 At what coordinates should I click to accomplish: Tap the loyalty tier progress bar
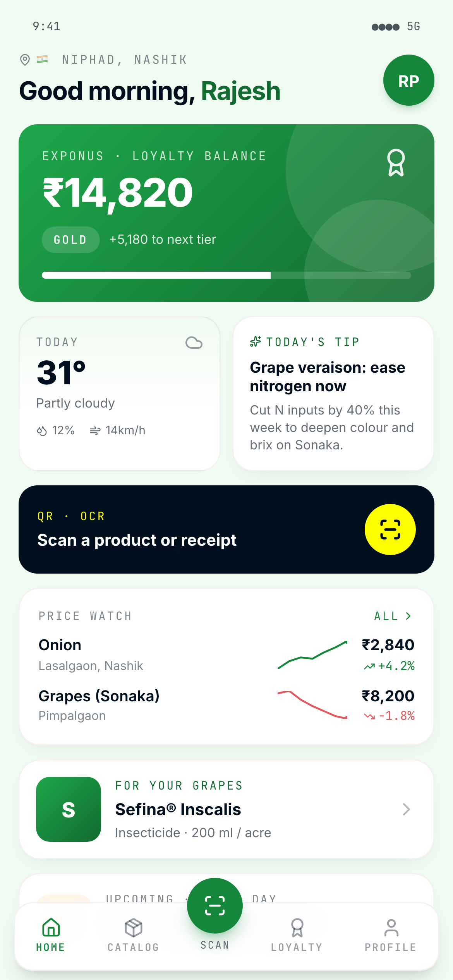[x=226, y=275]
